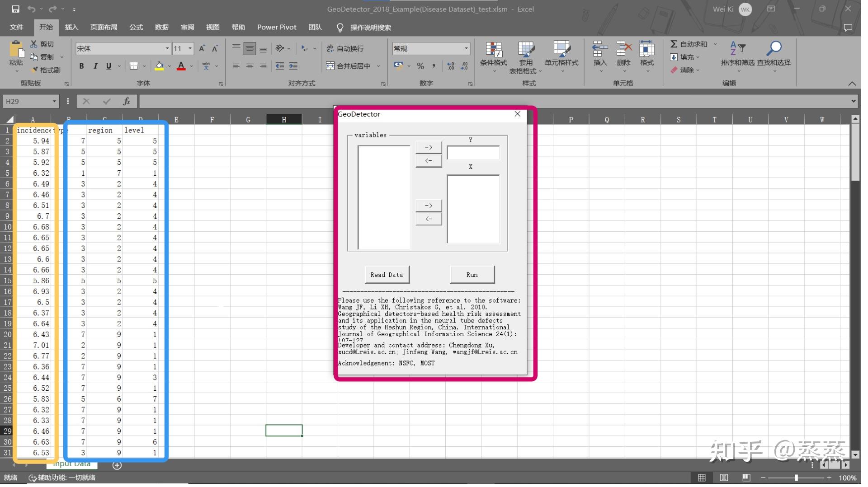Screen dimensions: 868x487
Task: Add a new worksheet with plus button
Action: pos(117,465)
